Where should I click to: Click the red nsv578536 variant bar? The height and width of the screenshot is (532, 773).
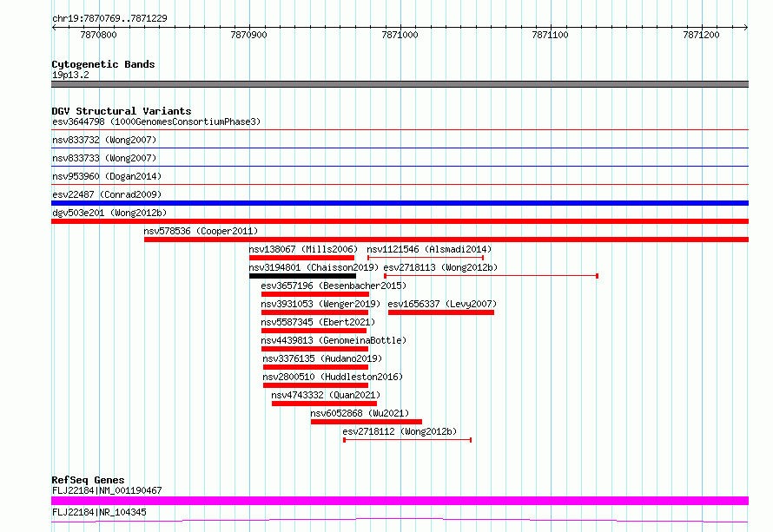(446, 240)
